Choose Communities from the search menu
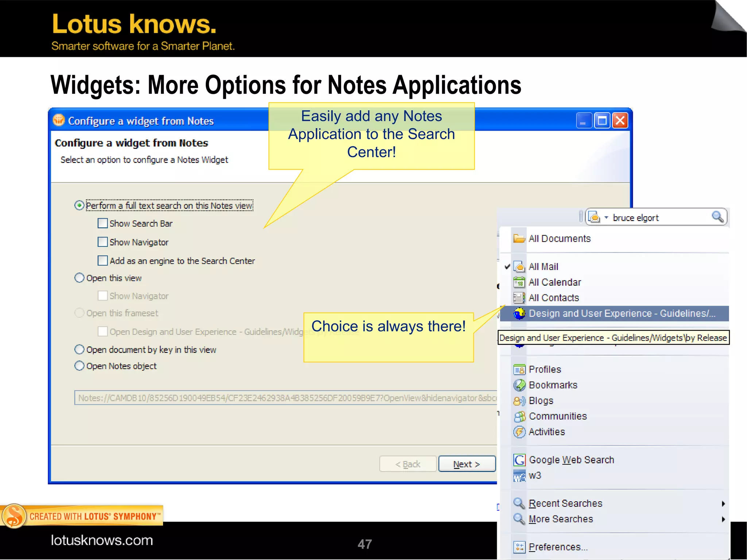Viewport: 747px width, 560px height. coord(614,416)
